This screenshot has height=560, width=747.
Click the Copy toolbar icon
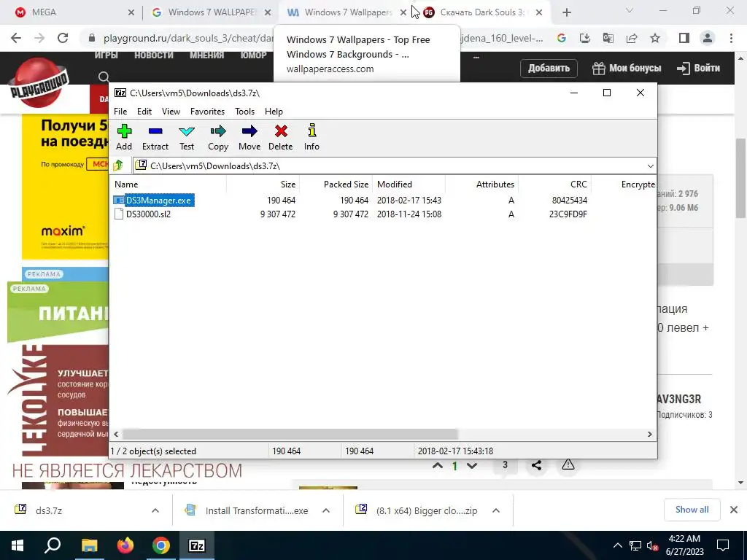[218, 137]
